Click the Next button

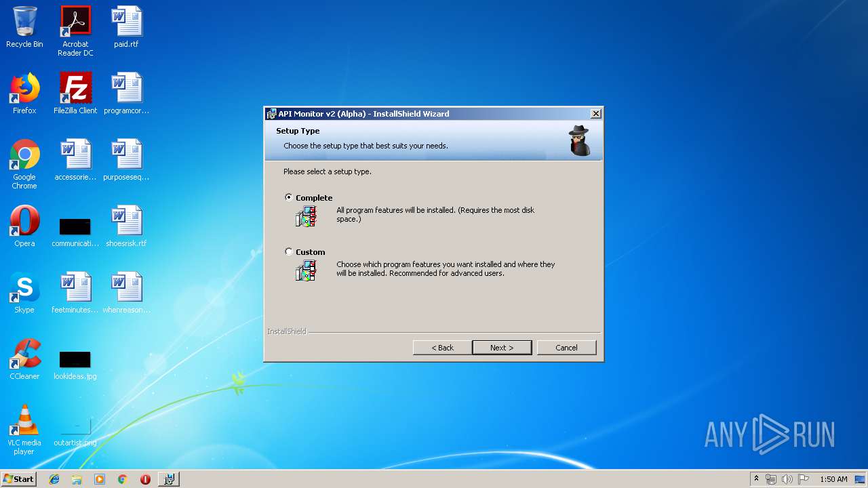[502, 348]
